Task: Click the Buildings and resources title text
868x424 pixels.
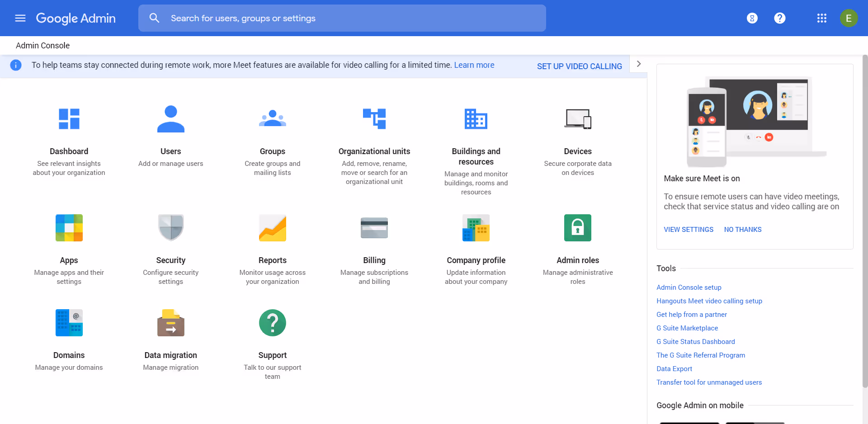Action: 476,156
